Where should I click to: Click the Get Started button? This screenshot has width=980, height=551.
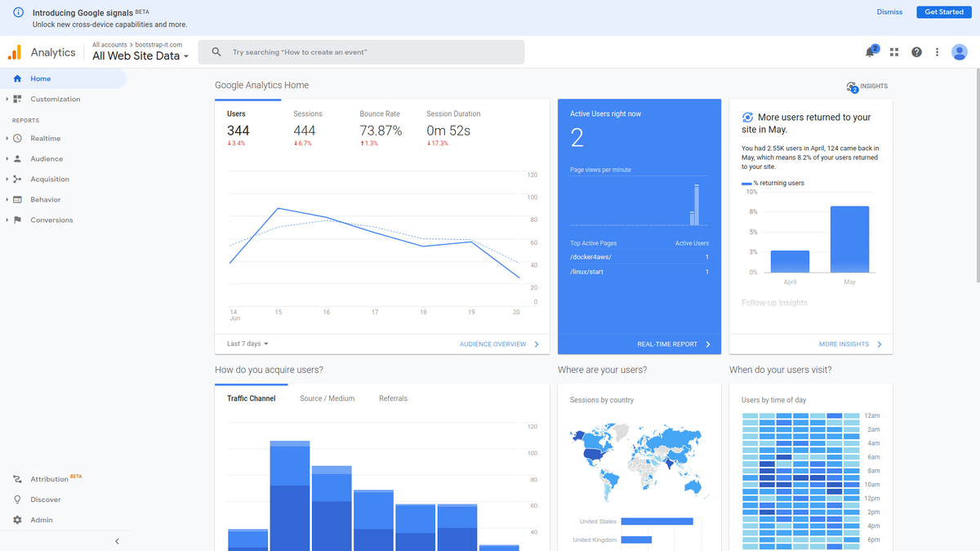[x=944, y=12]
